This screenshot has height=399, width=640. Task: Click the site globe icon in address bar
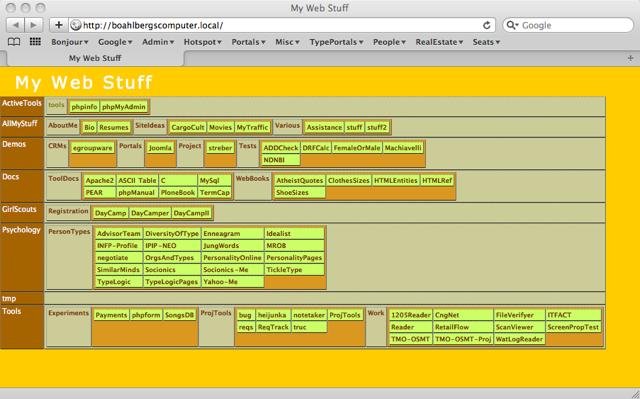tap(76, 25)
